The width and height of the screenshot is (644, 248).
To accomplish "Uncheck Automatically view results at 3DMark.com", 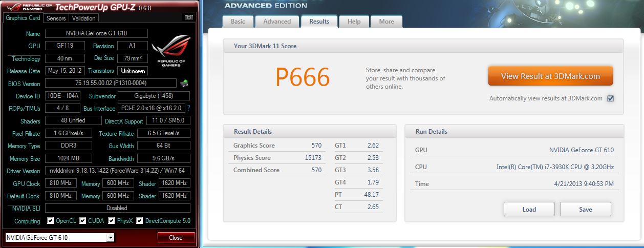I will pos(610,98).
